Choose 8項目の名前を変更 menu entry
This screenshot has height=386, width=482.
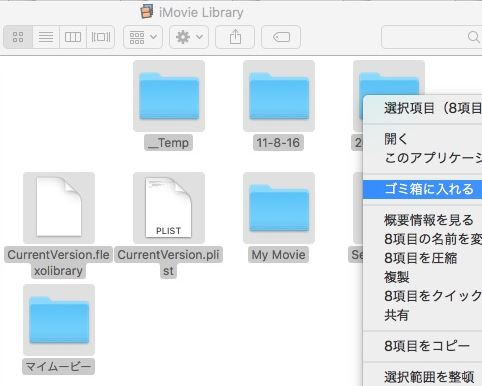[x=422, y=239]
